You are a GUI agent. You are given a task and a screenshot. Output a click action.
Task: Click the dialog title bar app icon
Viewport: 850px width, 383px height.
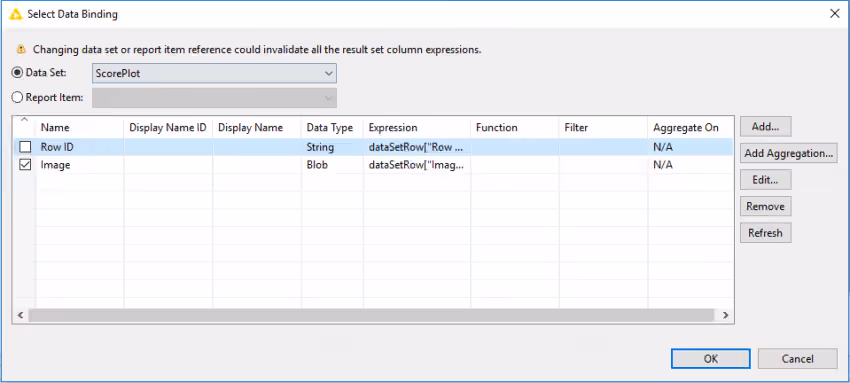[x=16, y=14]
